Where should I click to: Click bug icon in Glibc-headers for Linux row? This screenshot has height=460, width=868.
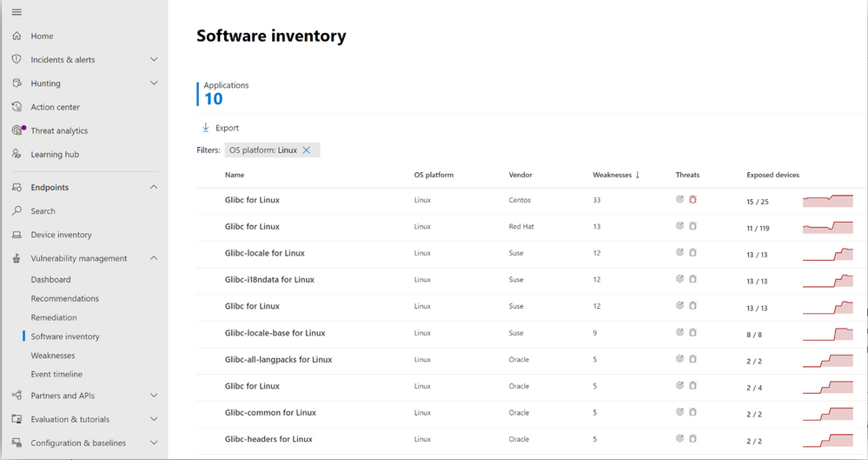click(692, 439)
